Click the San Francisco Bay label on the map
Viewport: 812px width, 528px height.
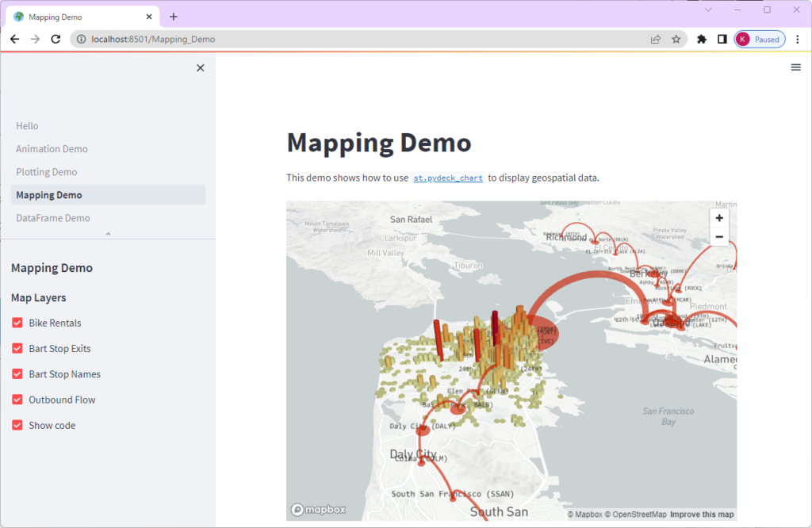(x=668, y=416)
